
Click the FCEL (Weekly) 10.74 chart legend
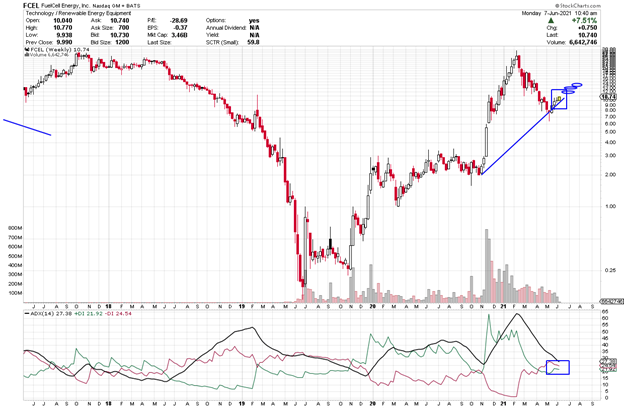tap(57, 50)
